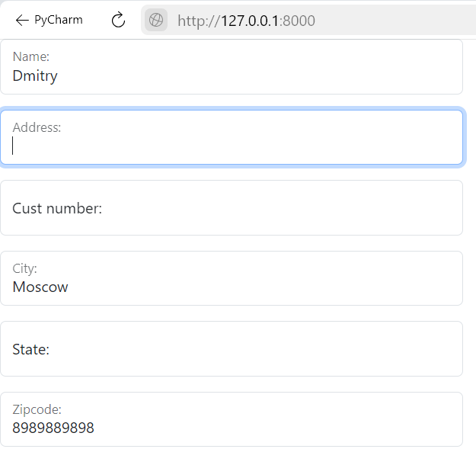
Task: Click the "City:" floating label
Action: point(25,268)
